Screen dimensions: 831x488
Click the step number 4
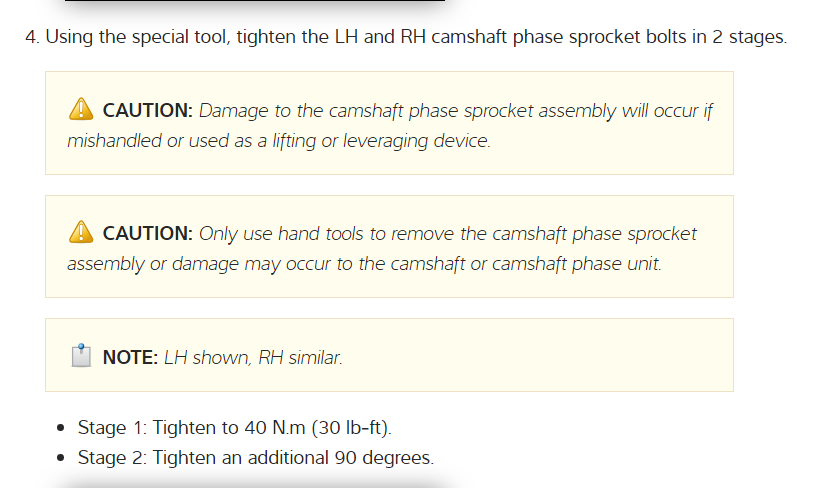31,38
